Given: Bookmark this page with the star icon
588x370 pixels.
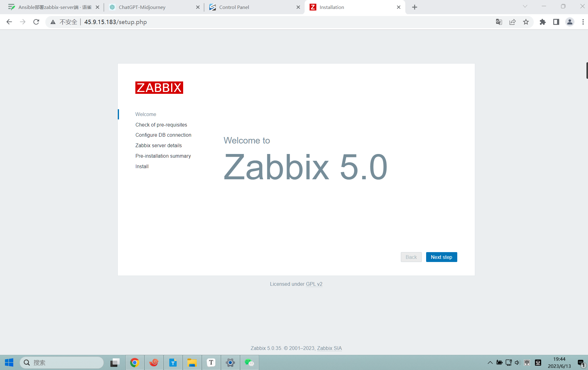Looking at the screenshot, I should 526,22.
